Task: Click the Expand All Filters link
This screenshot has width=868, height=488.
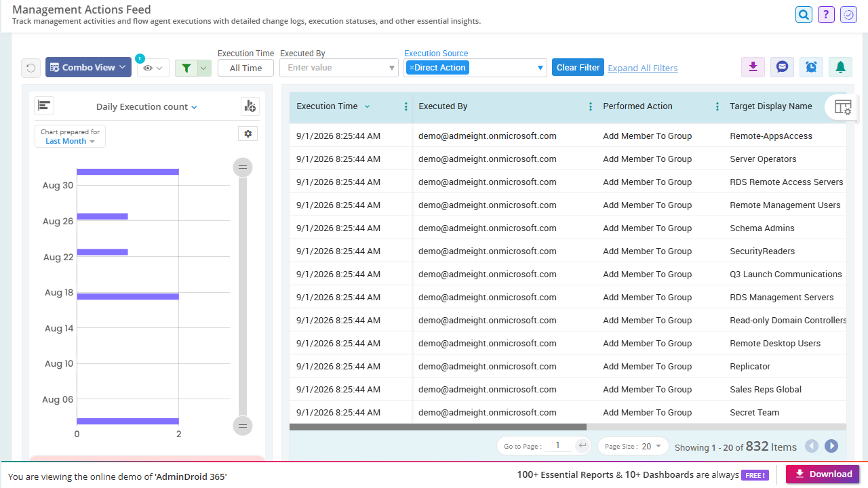Action: [643, 68]
